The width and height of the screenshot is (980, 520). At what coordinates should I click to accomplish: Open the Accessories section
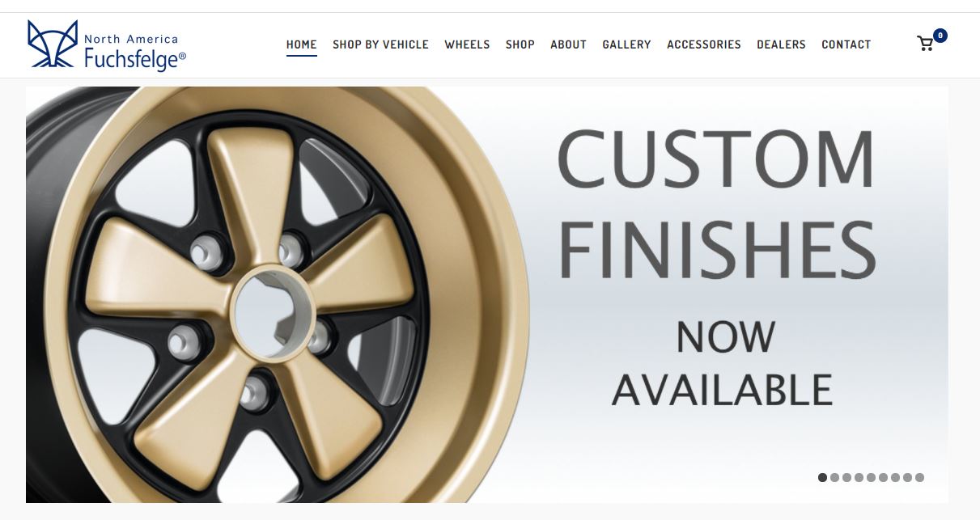click(704, 44)
